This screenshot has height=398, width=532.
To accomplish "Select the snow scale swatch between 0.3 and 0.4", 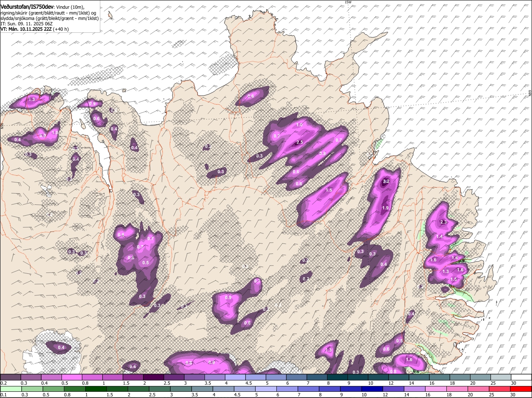I will coord(31,377).
